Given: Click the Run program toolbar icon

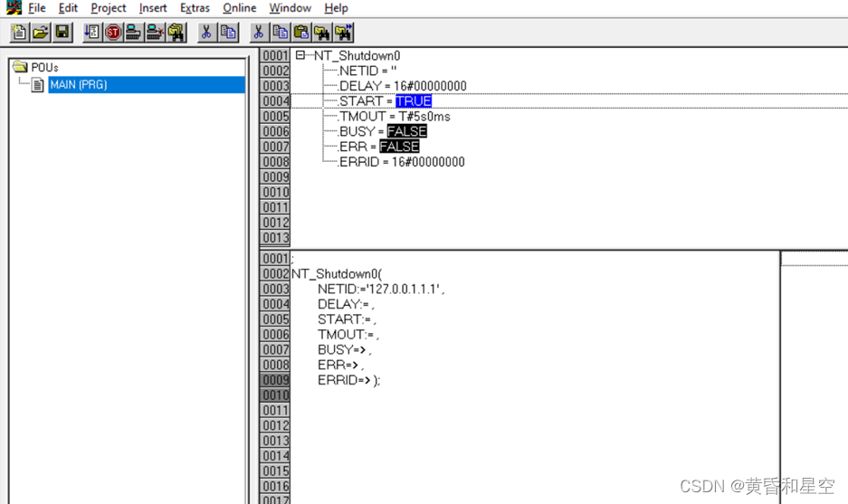Looking at the screenshot, I should [91, 33].
